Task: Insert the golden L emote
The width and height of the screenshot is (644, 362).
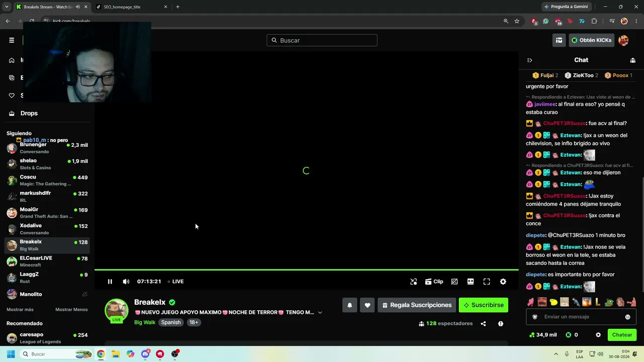Action: click(x=598, y=302)
